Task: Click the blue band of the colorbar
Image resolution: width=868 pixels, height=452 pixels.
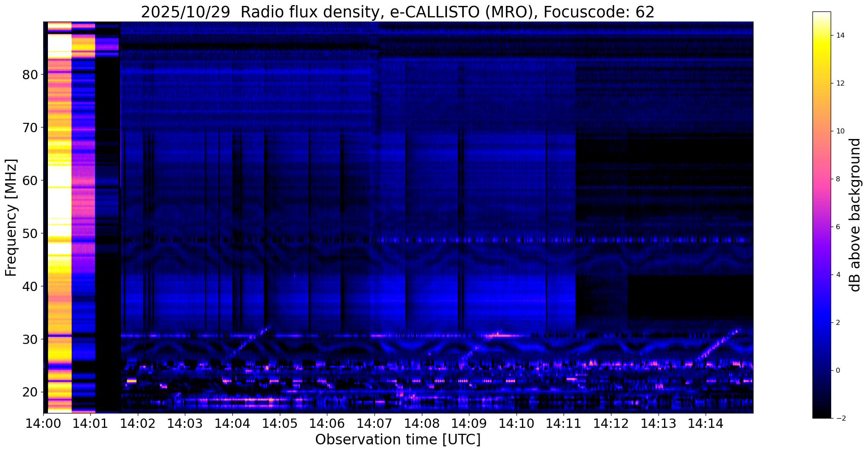Action: [x=821, y=322]
